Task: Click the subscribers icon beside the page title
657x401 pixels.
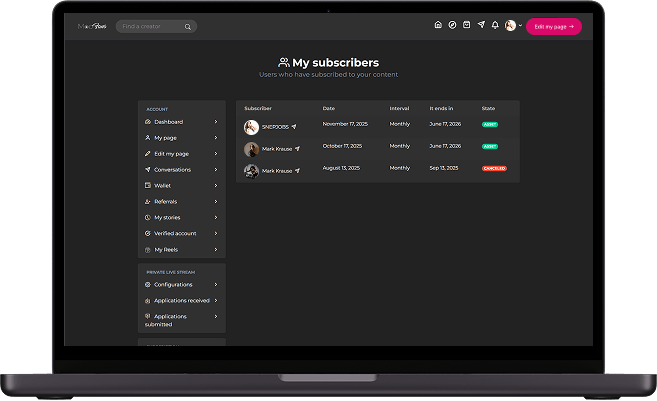Action: [284, 62]
